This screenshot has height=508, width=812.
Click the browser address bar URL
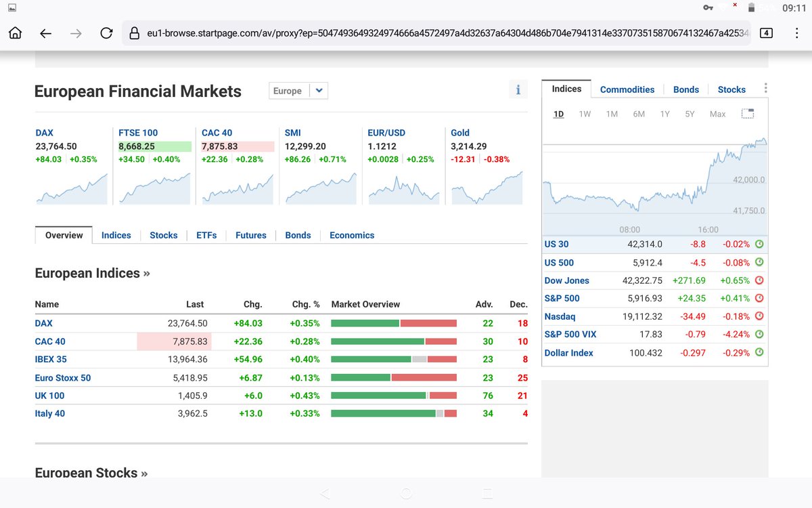(x=447, y=33)
